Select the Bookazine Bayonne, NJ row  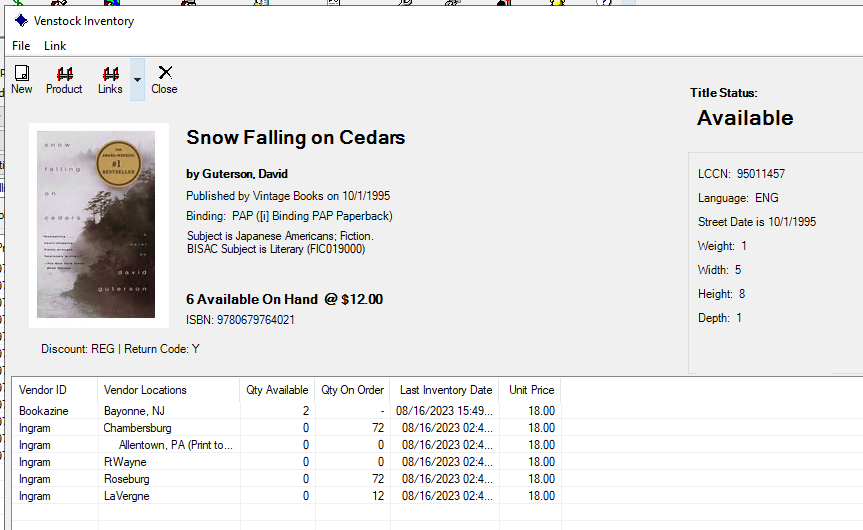pos(287,411)
